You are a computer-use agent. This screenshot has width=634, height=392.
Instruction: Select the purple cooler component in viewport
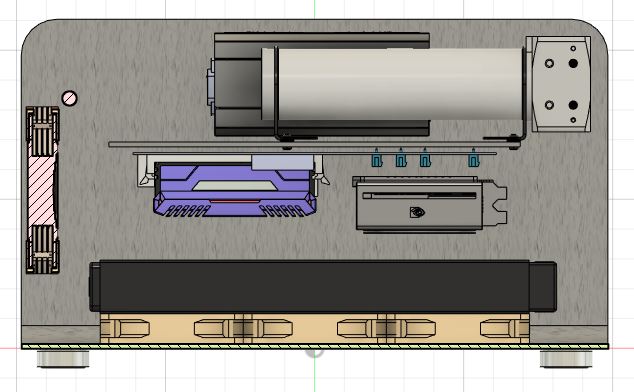click(x=235, y=190)
